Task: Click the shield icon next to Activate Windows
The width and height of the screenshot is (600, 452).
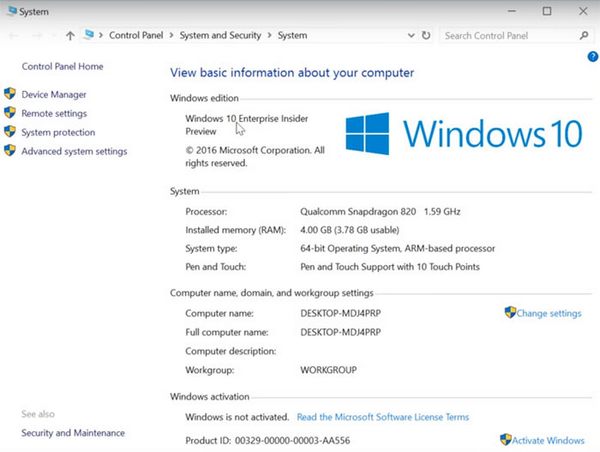Action: coord(505,439)
